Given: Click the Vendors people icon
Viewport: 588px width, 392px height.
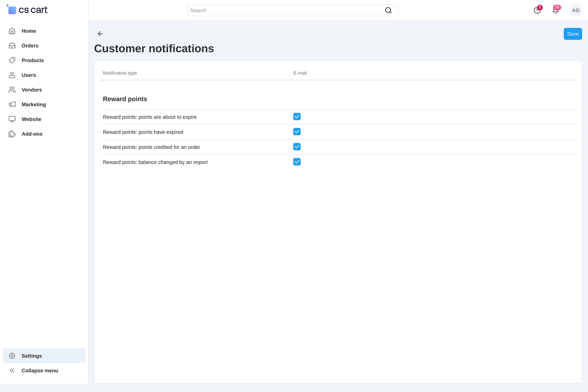Looking at the screenshot, I should coord(12,90).
